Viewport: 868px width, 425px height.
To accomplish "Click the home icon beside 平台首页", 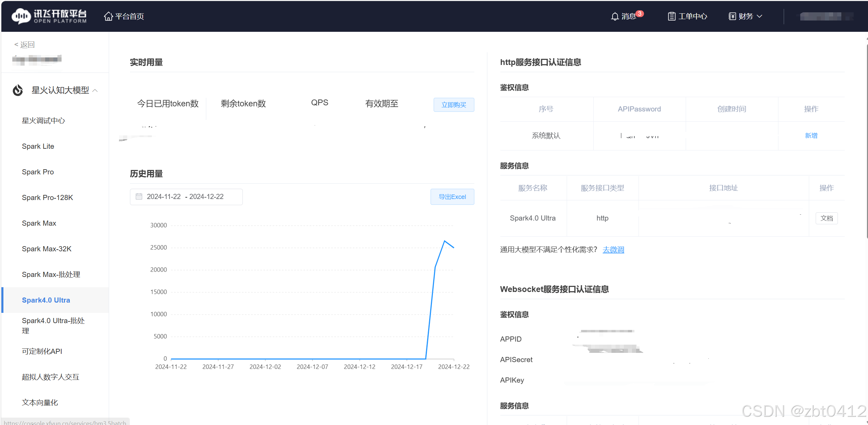I will click(108, 16).
